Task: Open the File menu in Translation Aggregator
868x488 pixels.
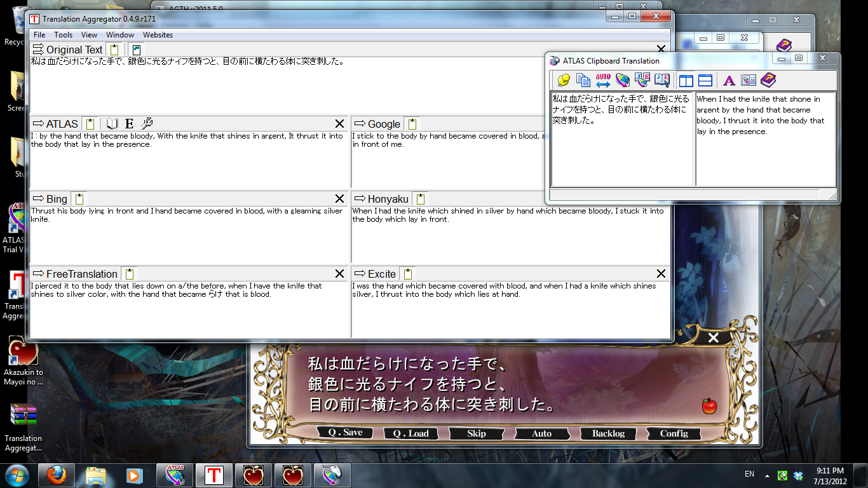Action: [39, 35]
